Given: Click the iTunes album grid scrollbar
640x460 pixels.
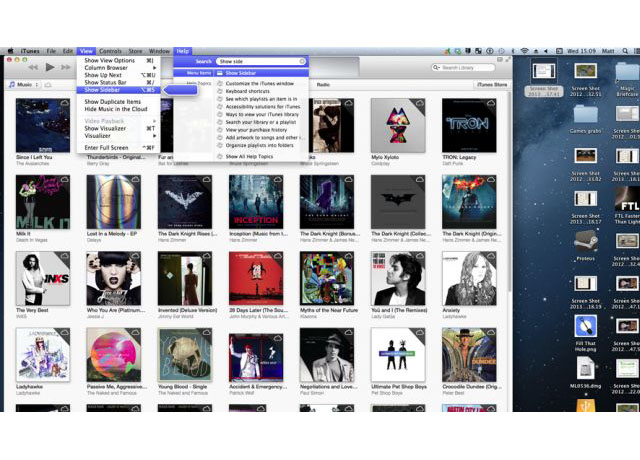Looking at the screenshot, I should point(509,192).
